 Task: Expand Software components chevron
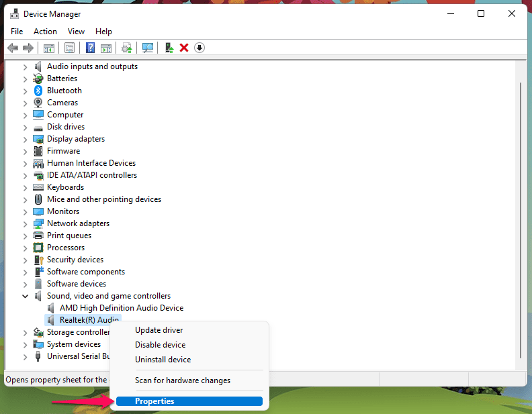[x=25, y=272]
